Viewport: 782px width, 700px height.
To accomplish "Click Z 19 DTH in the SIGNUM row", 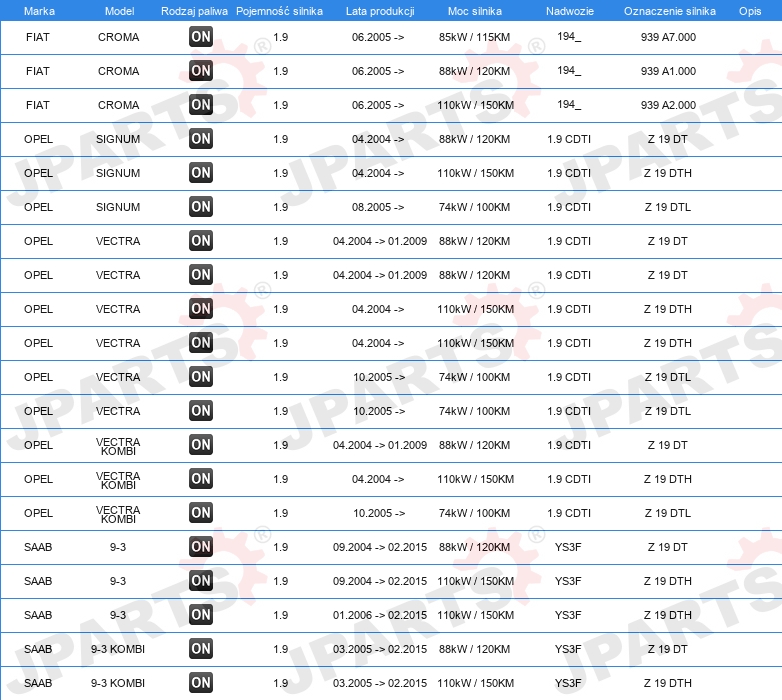I will pos(667,173).
